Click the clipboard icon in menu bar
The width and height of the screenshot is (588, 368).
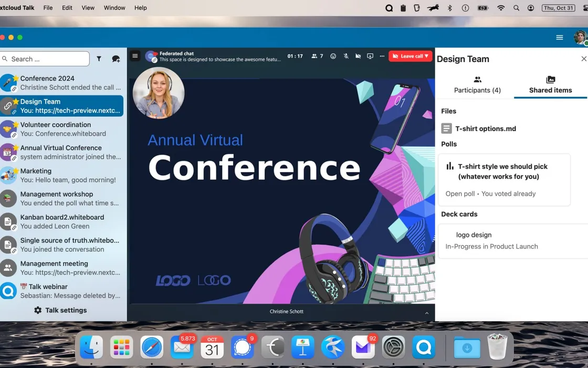click(403, 8)
